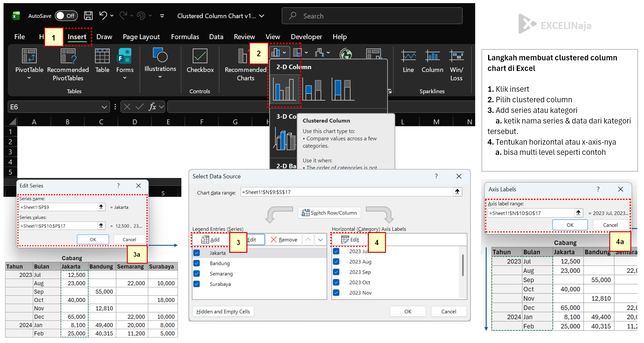The width and height of the screenshot is (644, 343).
Task: Uncheck the Bandung series checkbox
Action: (197, 263)
